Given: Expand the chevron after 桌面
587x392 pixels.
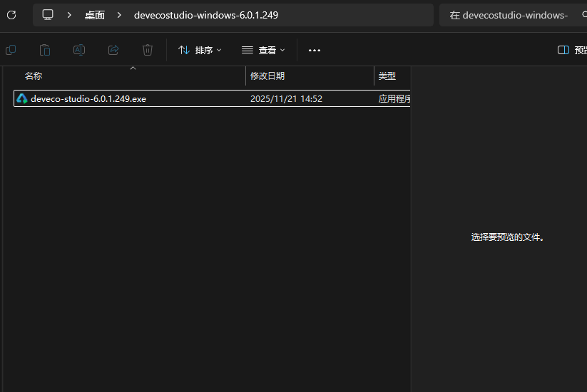Looking at the screenshot, I should (x=119, y=15).
